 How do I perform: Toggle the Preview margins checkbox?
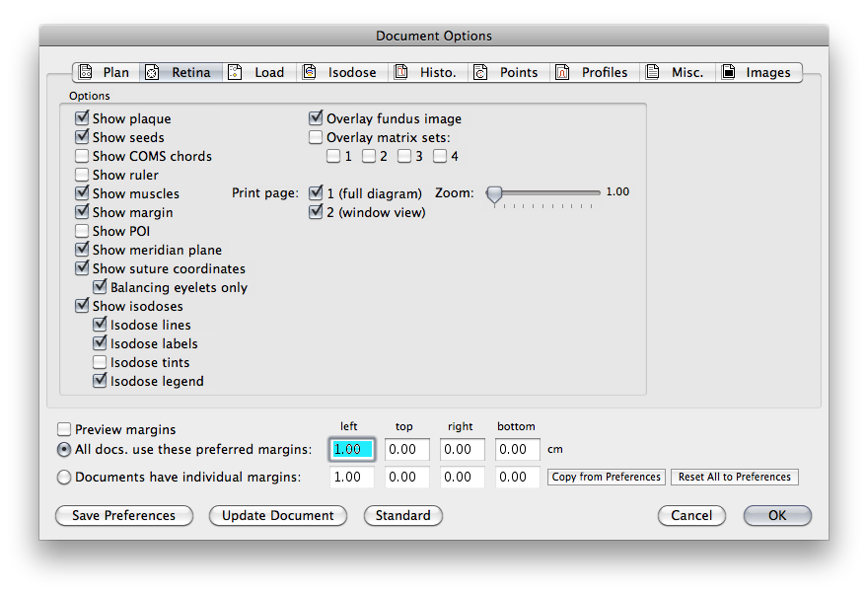(x=64, y=429)
